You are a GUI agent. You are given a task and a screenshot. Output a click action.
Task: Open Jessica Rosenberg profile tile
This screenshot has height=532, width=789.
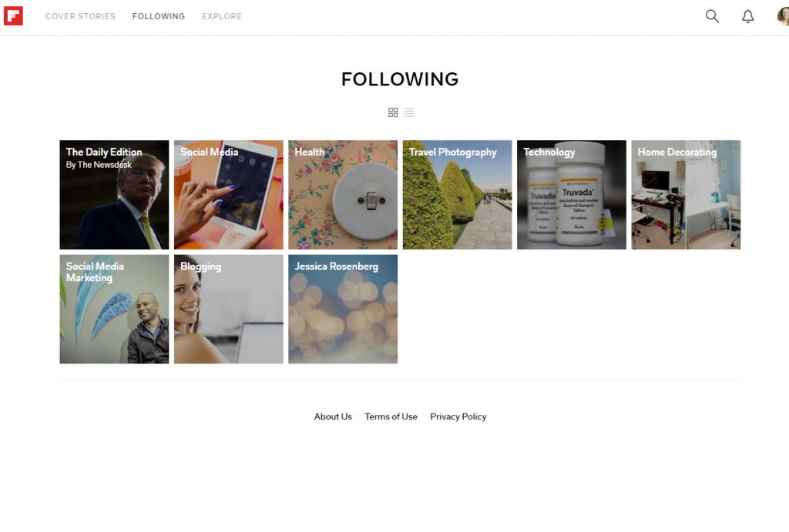click(343, 309)
